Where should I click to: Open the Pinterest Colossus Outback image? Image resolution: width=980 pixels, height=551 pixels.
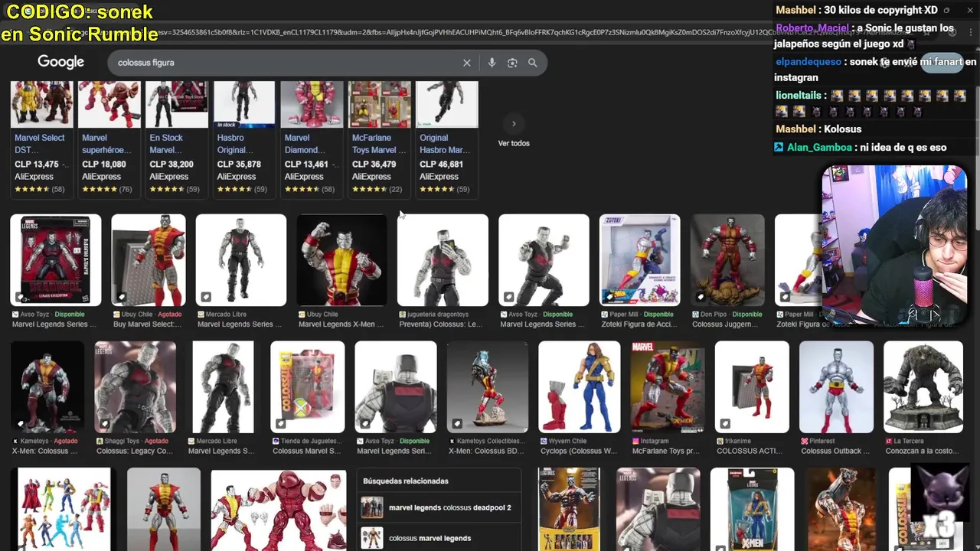(836, 386)
